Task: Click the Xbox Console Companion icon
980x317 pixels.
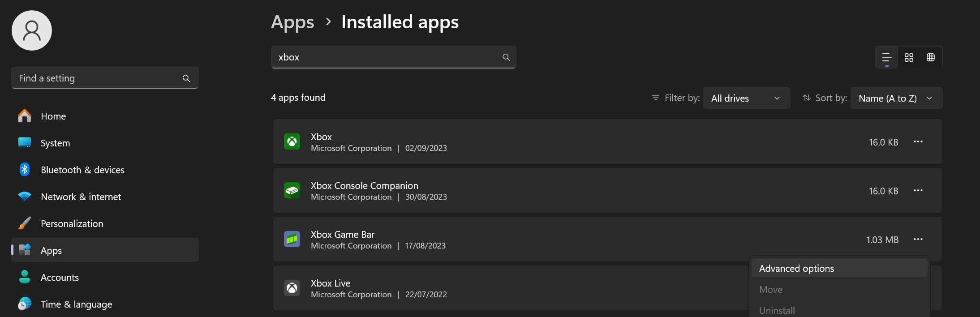Action: (292, 191)
